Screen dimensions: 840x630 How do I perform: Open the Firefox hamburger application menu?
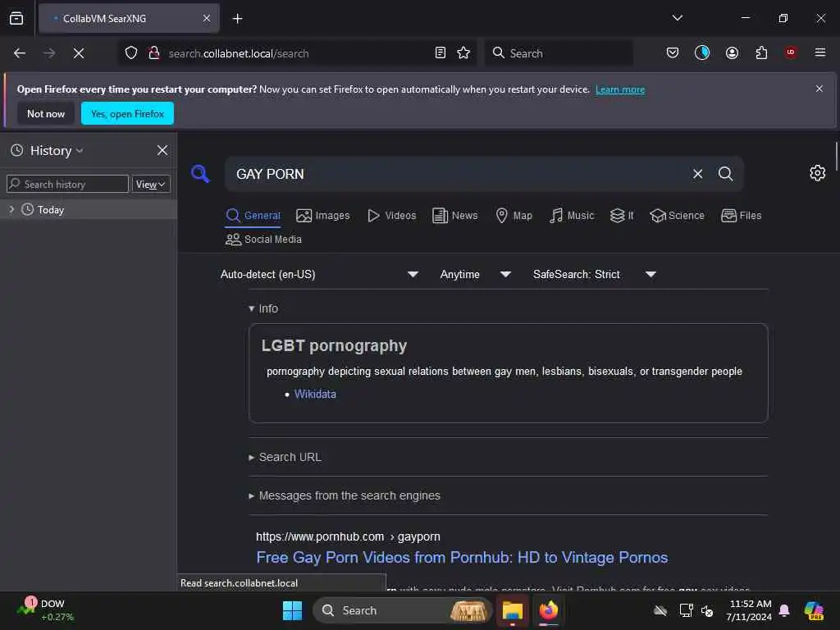tap(820, 52)
